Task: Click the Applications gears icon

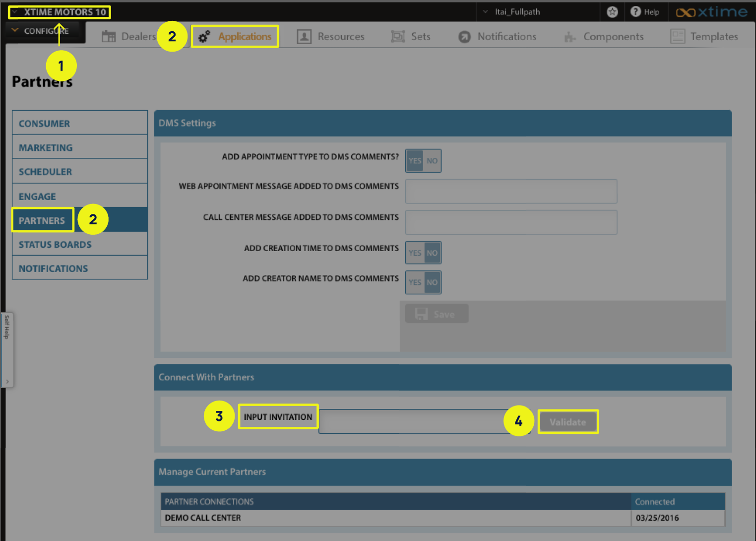Action: 204,36
